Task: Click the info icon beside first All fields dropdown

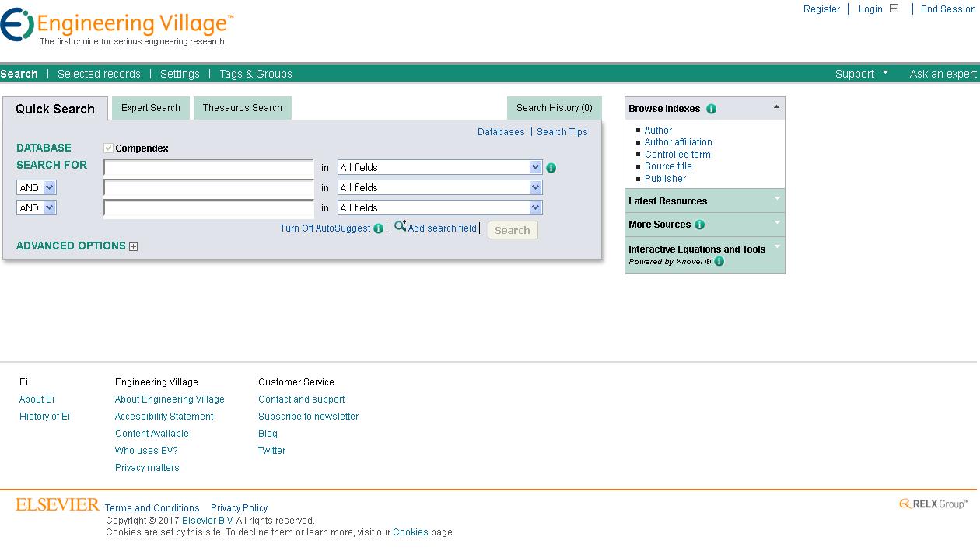Action: [551, 168]
